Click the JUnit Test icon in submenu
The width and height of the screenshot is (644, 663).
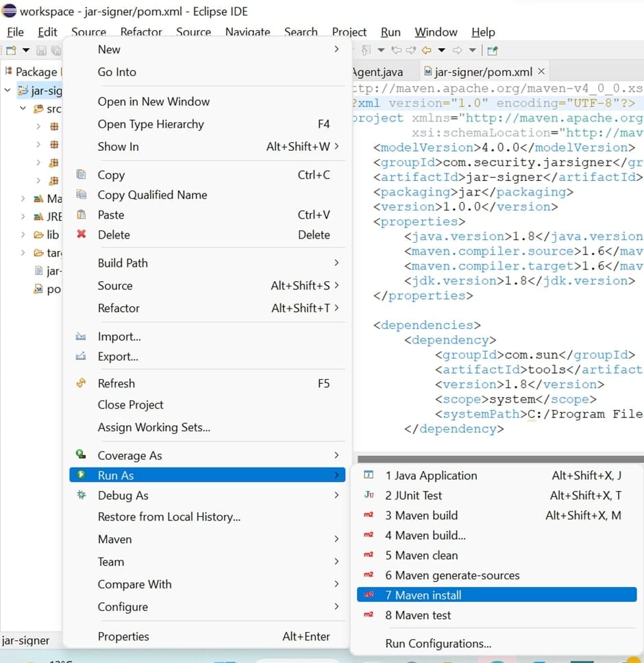tap(369, 495)
